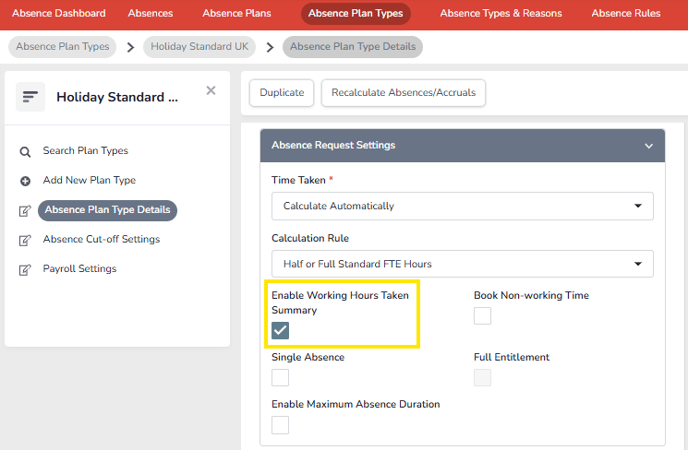688x450 pixels.
Task: Click Recalculate Absences/Accruals button
Action: pyautogui.click(x=403, y=93)
